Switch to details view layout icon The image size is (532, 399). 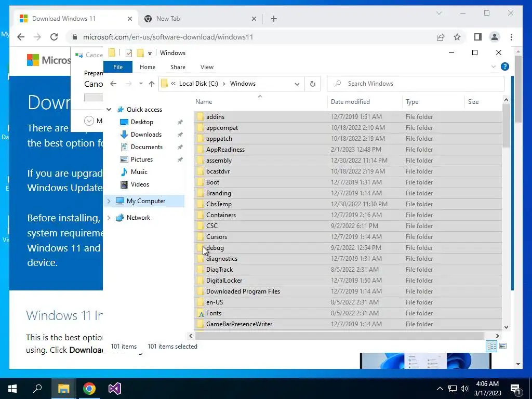click(491, 346)
